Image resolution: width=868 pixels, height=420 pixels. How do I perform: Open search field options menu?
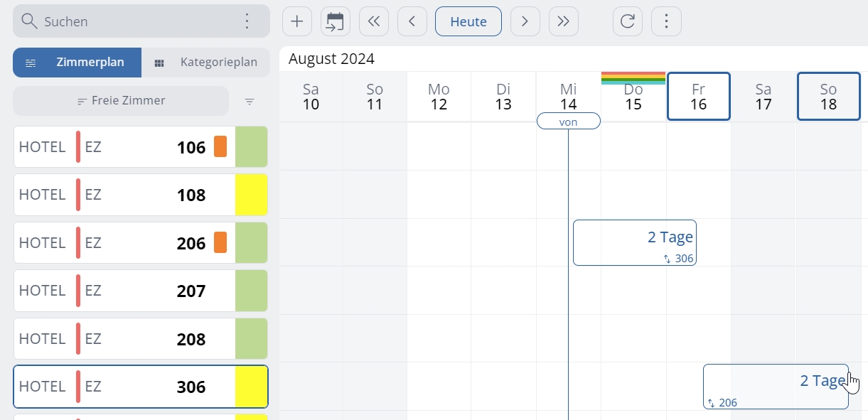click(247, 21)
